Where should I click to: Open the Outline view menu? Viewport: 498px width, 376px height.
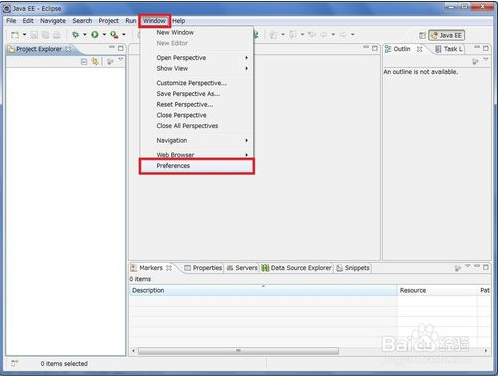[486, 60]
